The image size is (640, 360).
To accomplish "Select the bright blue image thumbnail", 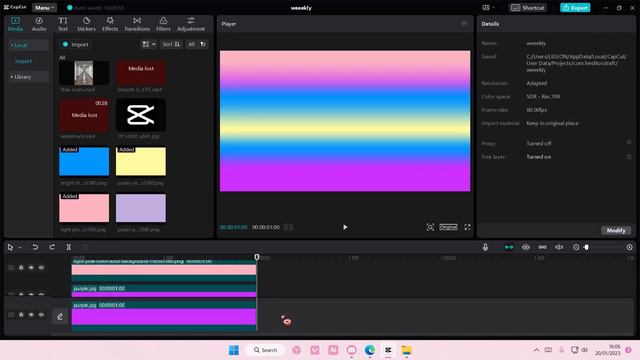I will [x=84, y=161].
